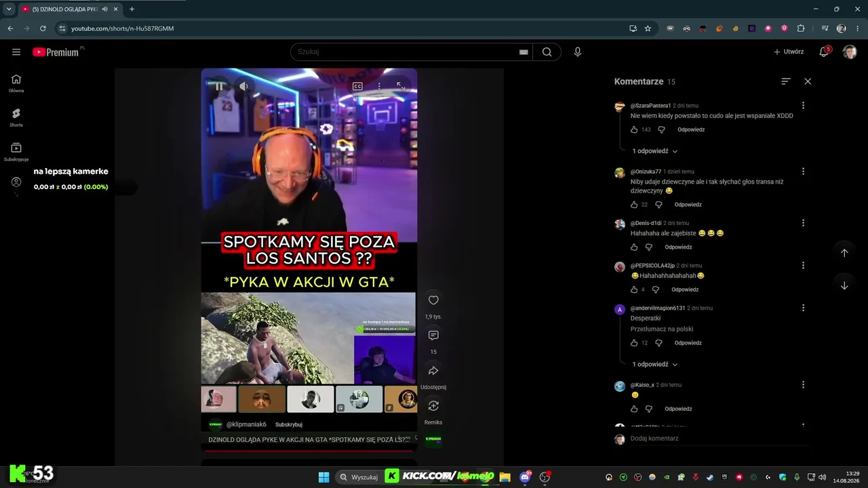Click the magnifier search button

point(547,52)
